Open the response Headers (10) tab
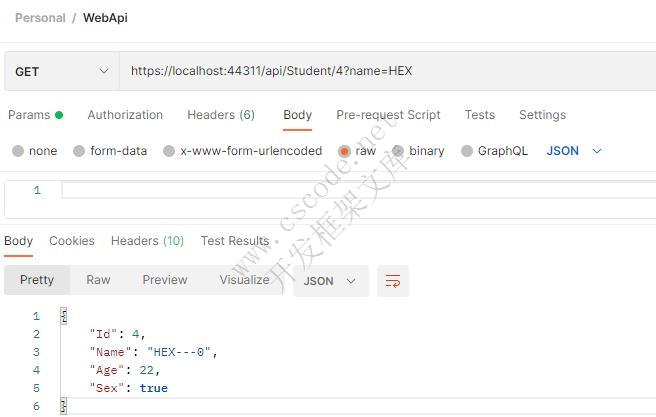Image resolution: width=656 pixels, height=417 pixels. pyautogui.click(x=147, y=241)
